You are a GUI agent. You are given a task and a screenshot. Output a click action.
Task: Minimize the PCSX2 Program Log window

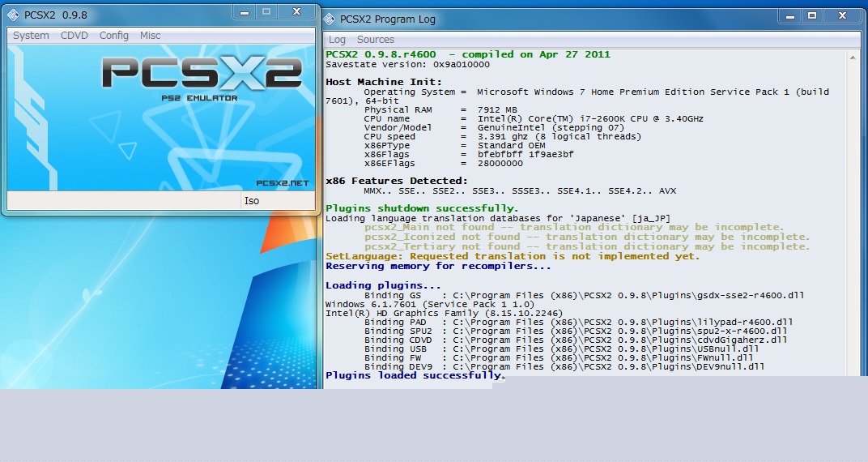point(790,16)
